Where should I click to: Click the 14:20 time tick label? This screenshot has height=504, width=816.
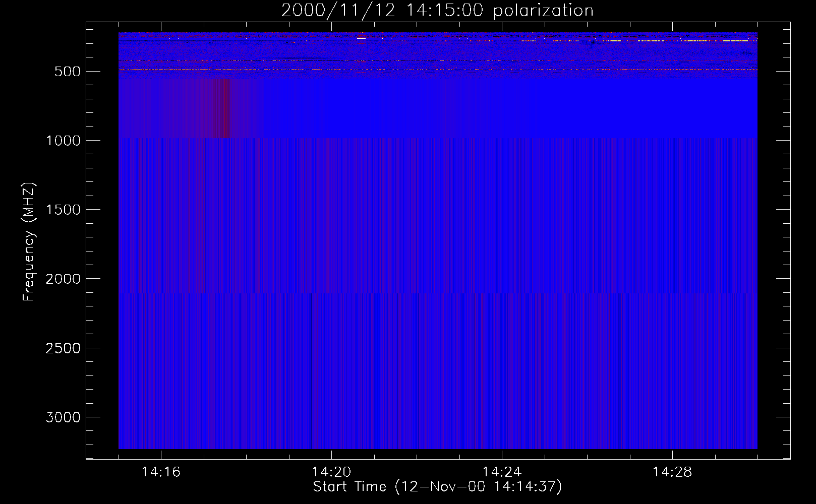pyautogui.click(x=331, y=472)
